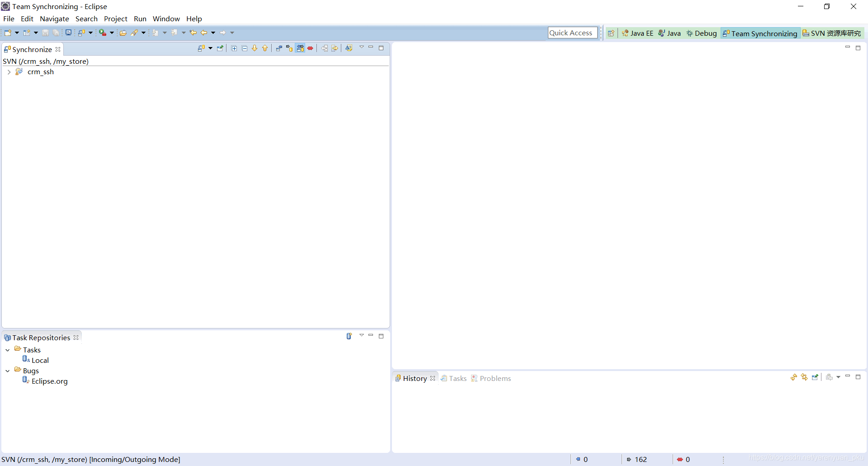This screenshot has width=868, height=466.
Task: Open Synchronize view's synchronize dropdown arrow
Action: 210,48
